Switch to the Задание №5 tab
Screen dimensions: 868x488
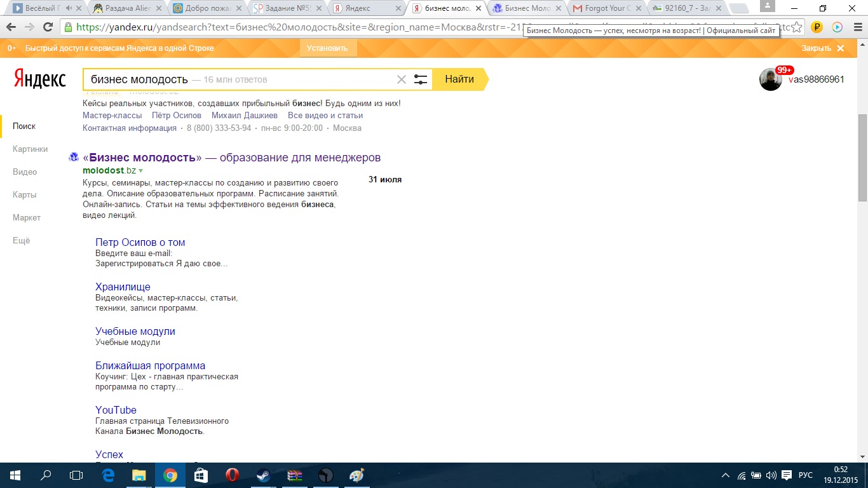[285, 8]
